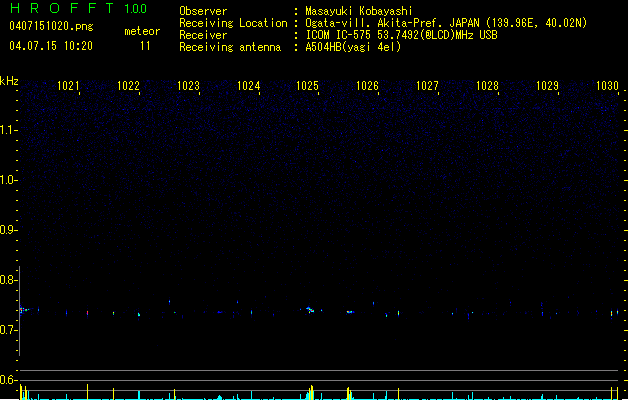
Task: Click time axis tick 1027
Action: (x=427, y=86)
